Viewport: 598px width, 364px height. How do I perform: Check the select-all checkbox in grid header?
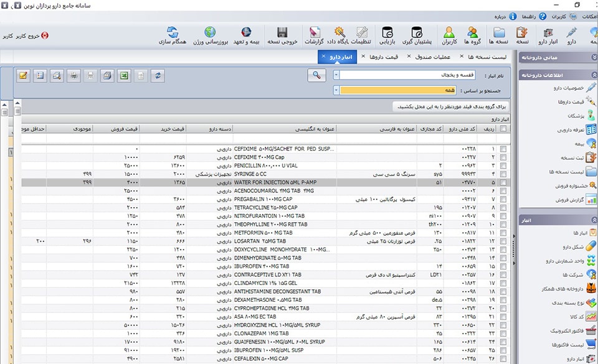503,129
